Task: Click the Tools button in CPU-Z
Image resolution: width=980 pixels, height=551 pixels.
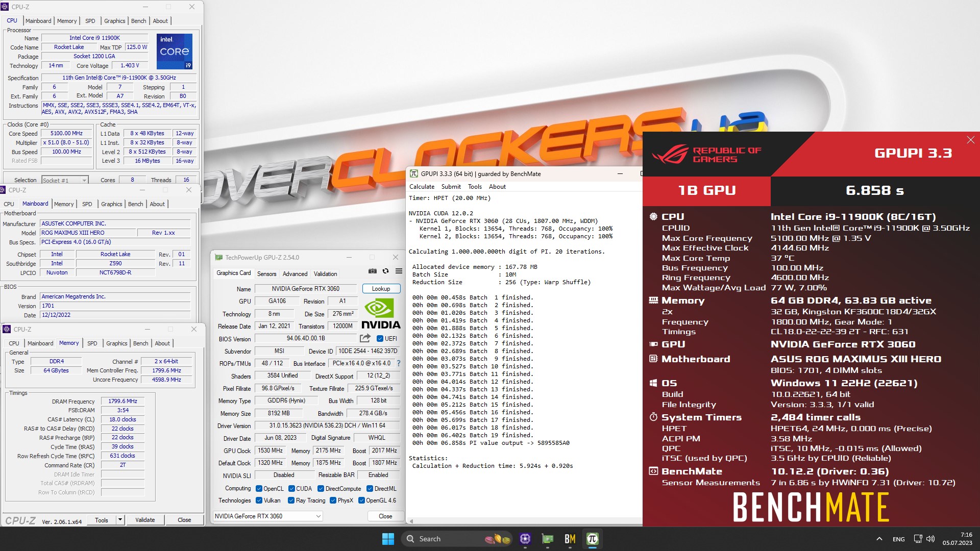Action: [x=102, y=520]
